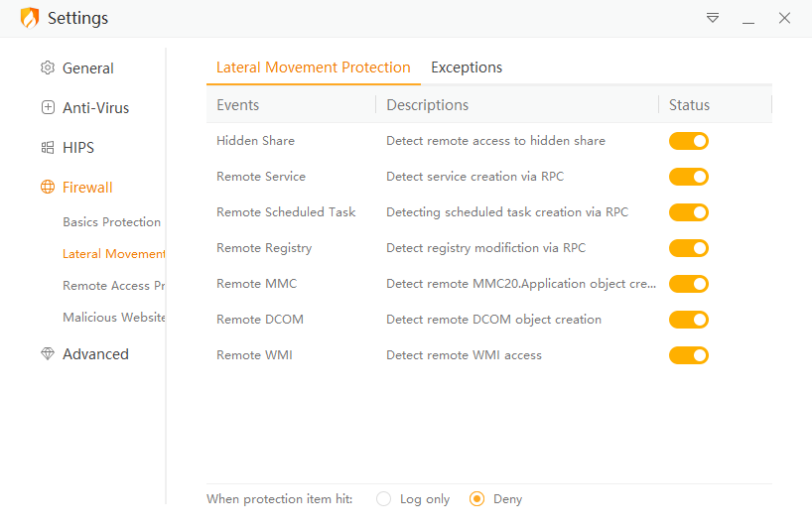
Task: Click the General gear icon
Action: 48,68
